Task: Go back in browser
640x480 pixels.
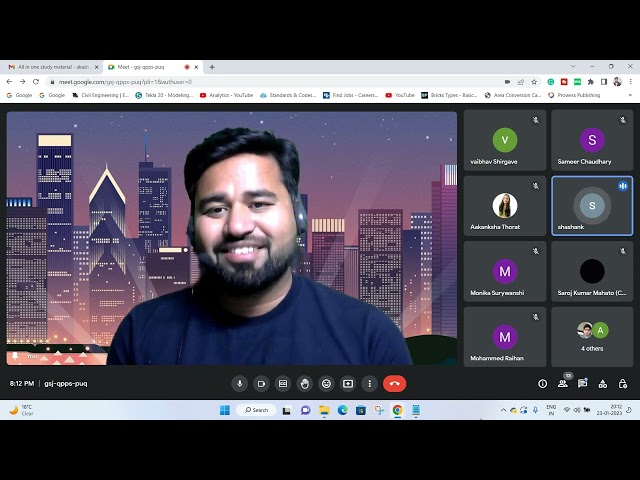Action: point(9,82)
